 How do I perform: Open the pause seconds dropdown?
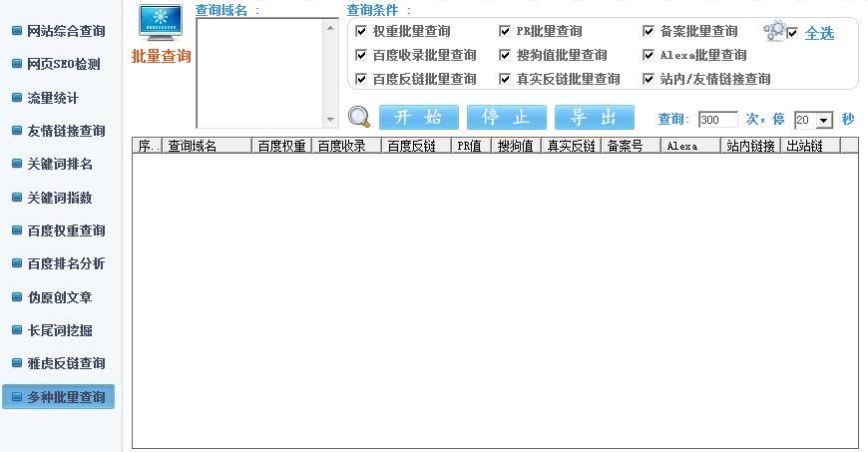tap(824, 120)
